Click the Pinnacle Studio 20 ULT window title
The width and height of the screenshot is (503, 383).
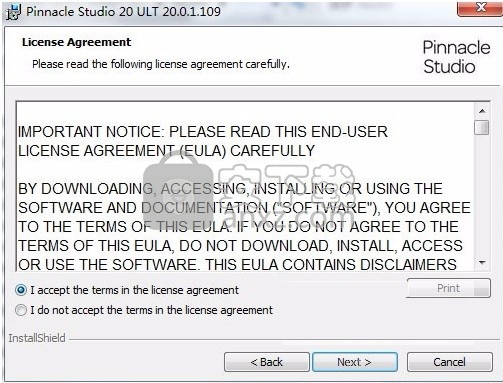coord(123,12)
